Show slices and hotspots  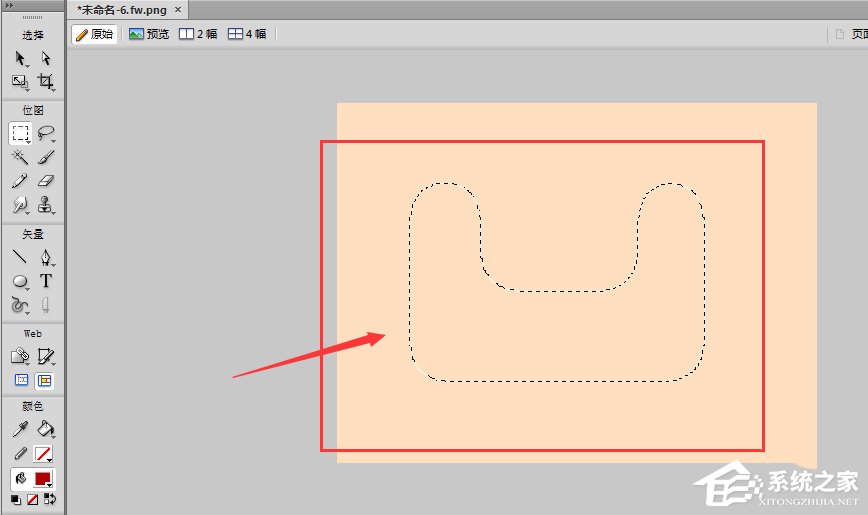[x=44, y=380]
